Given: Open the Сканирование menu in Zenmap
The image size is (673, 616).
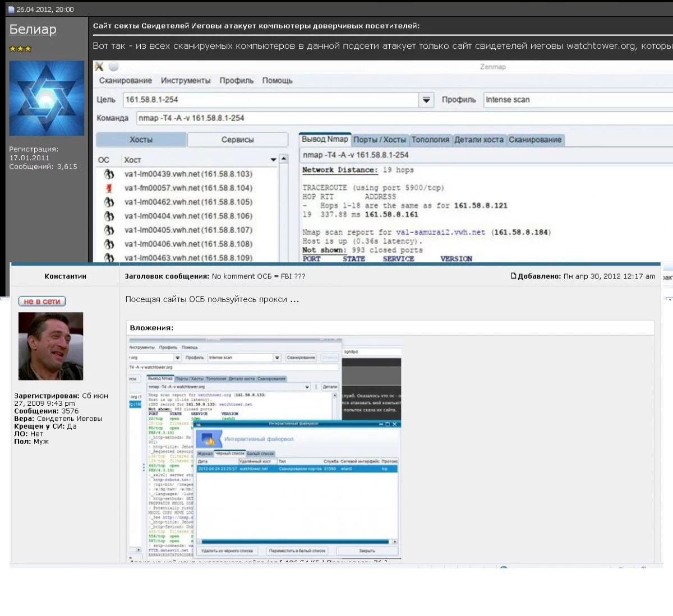Looking at the screenshot, I should coord(125,81).
